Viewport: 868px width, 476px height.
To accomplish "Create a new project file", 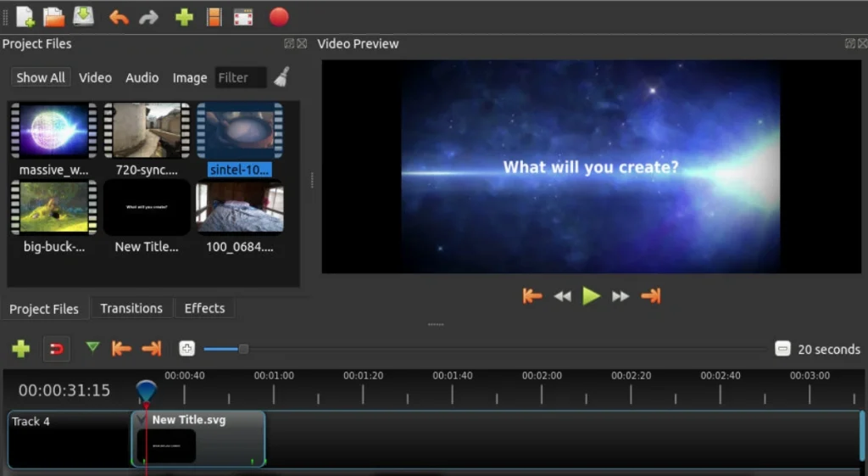I will coord(25,17).
